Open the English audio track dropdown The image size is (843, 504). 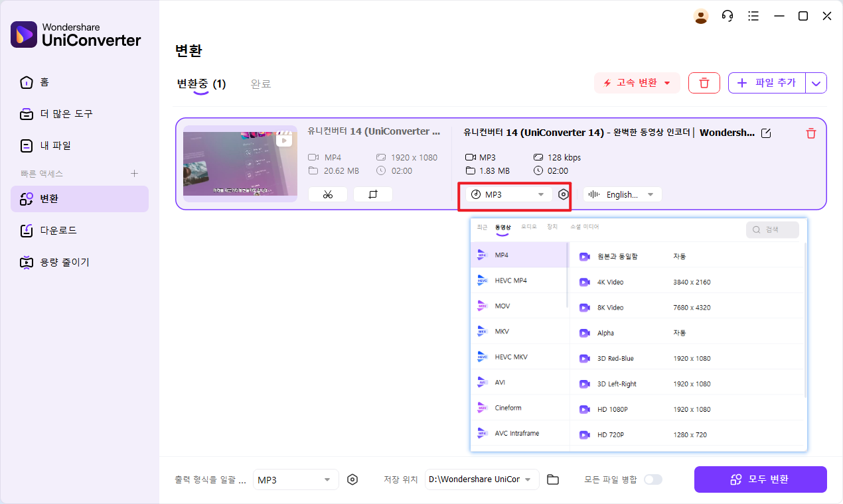[x=623, y=194]
